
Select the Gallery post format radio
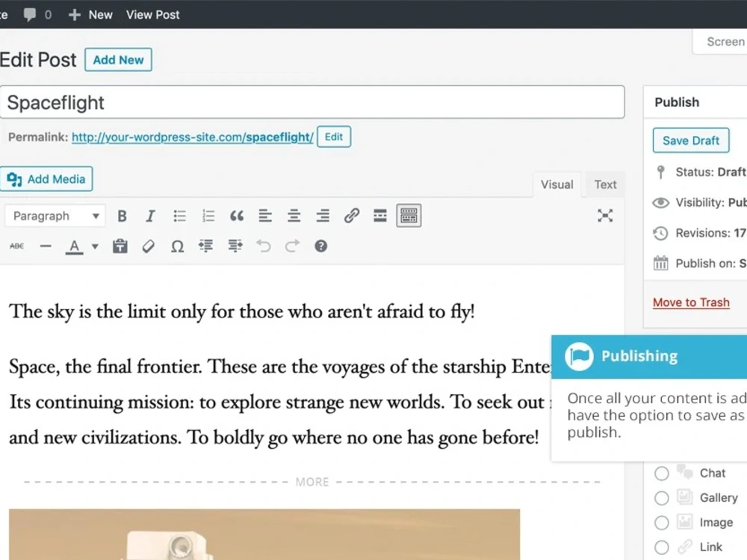pyautogui.click(x=661, y=498)
